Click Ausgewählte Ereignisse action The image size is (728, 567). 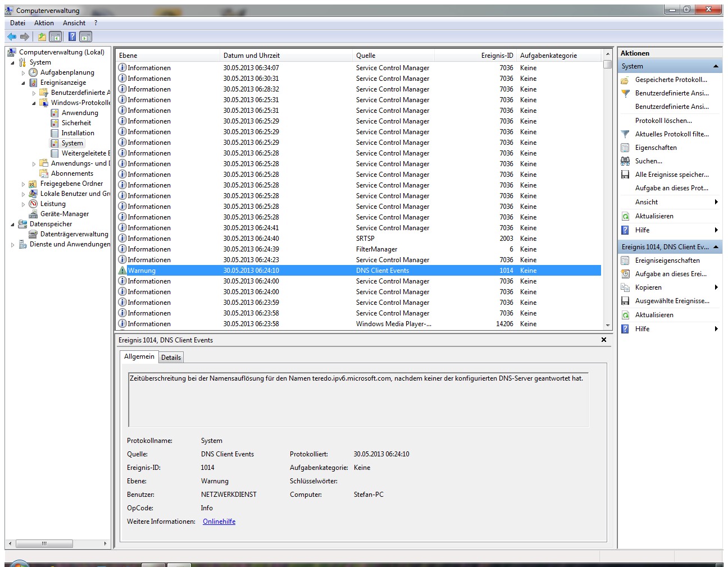672,301
